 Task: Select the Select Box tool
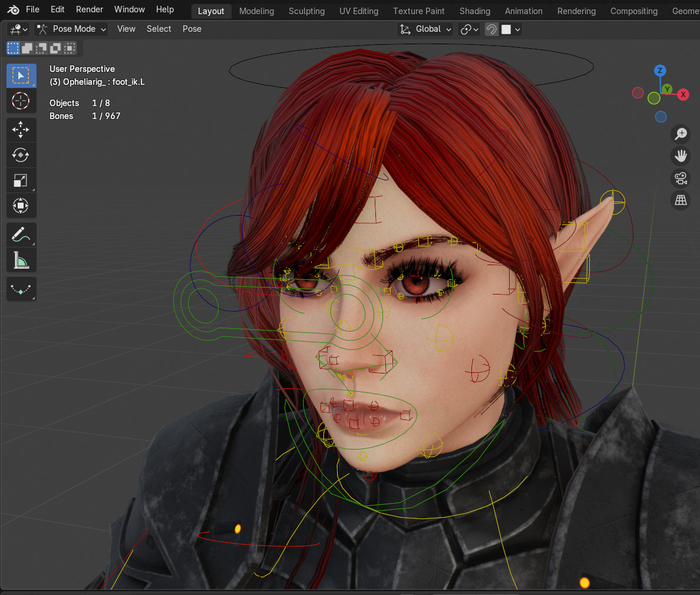(21, 75)
